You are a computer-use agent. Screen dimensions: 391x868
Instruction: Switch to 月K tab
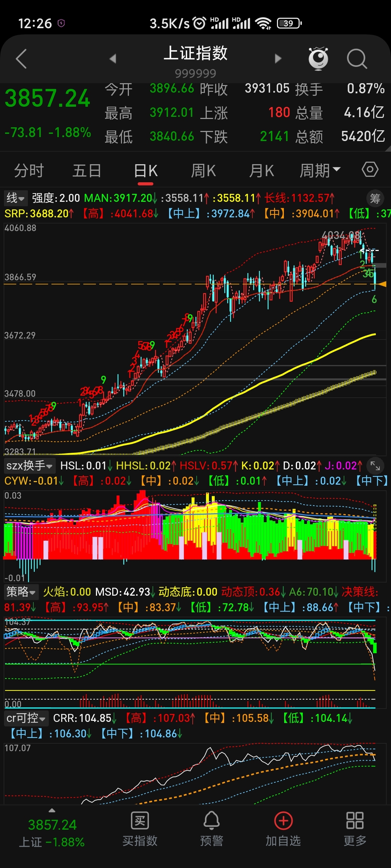pyautogui.click(x=261, y=170)
